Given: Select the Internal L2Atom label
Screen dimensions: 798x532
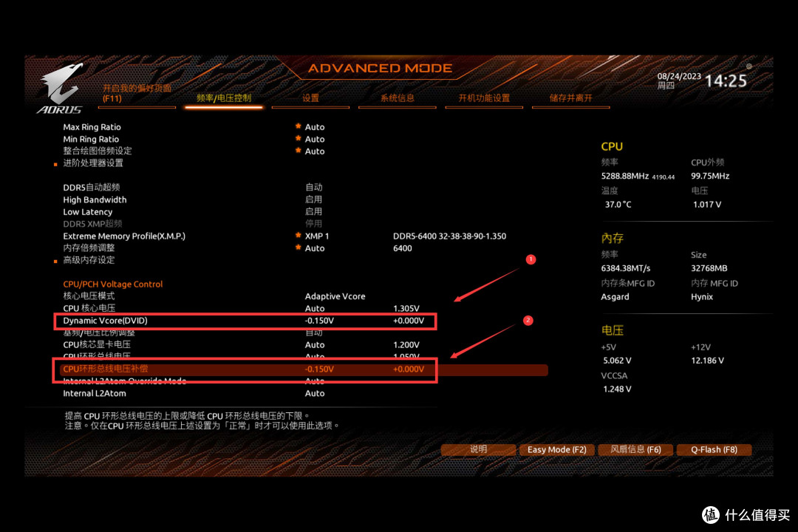Looking at the screenshot, I should click(95, 394).
